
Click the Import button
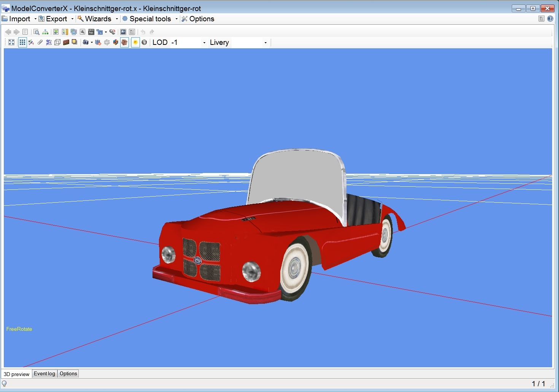(x=19, y=19)
